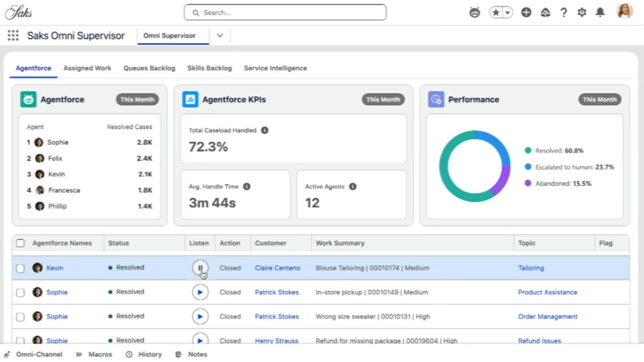Open customer Claire Centeno
This screenshot has width=644, height=362.
[278, 268]
